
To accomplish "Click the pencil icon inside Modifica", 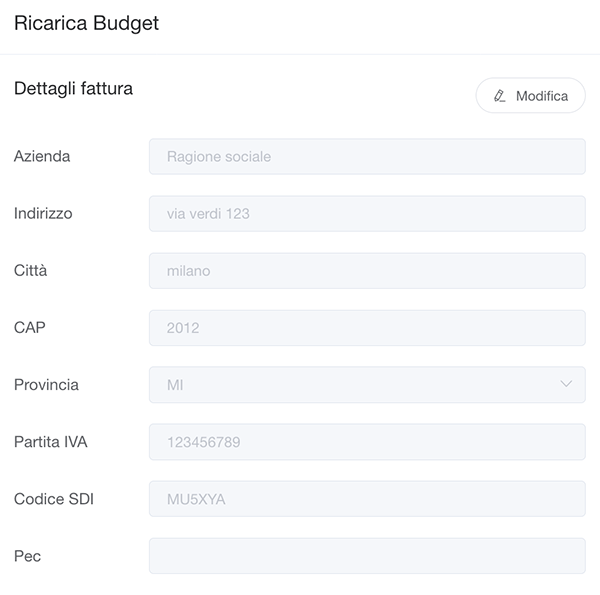I will tap(500, 96).
